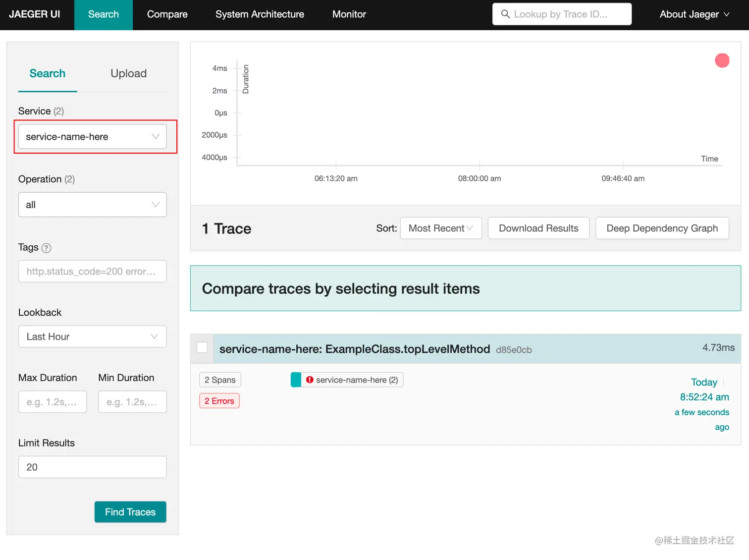The height and width of the screenshot is (560, 749).
Task: Click the Today date label
Action: [x=704, y=382]
